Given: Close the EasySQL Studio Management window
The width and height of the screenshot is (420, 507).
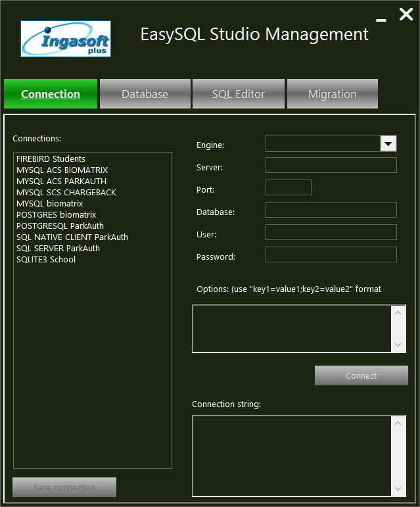Looking at the screenshot, I should tap(406, 14).
